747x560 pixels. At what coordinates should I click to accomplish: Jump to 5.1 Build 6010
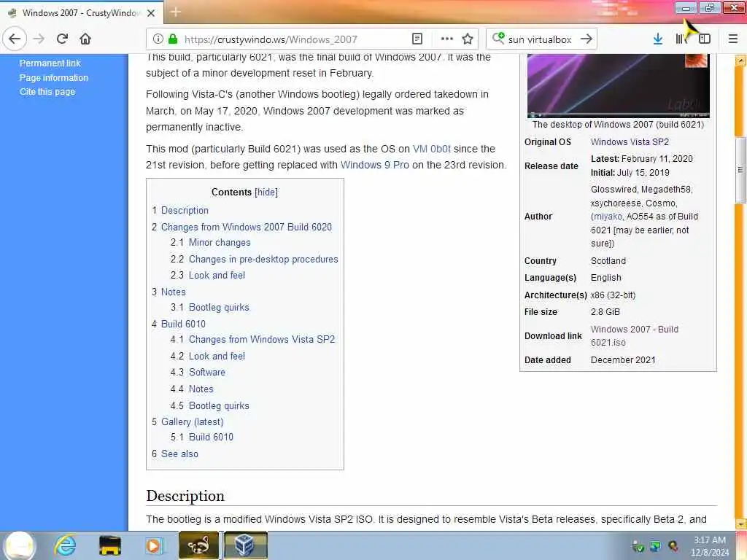pos(202,437)
